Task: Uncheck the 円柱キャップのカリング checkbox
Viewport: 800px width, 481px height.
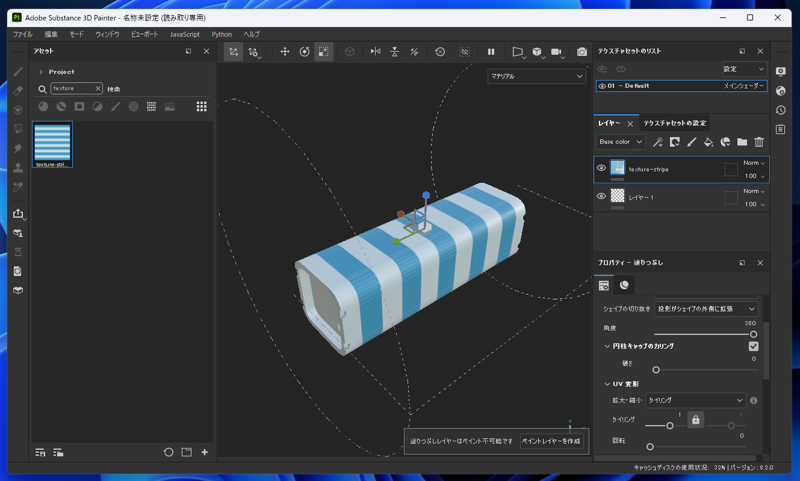Action: point(753,346)
